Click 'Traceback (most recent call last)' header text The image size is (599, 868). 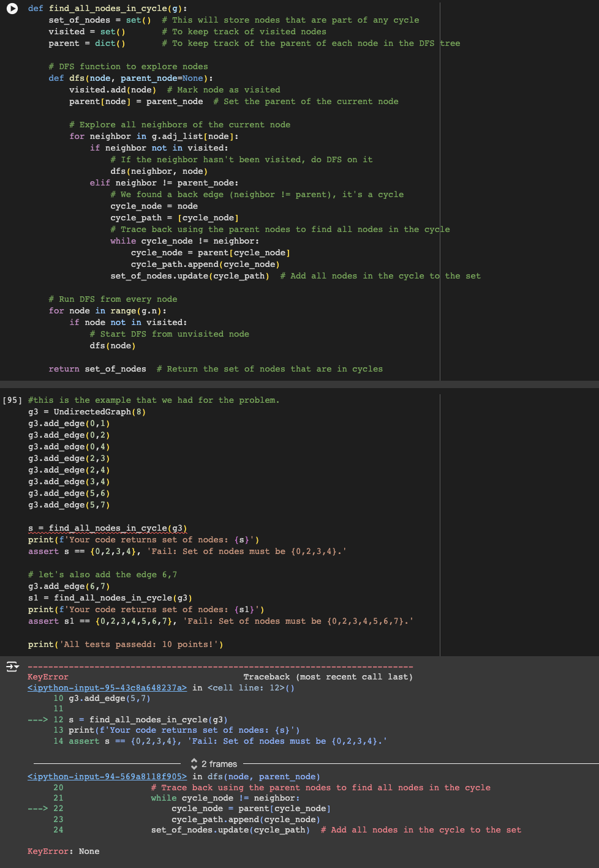click(328, 677)
